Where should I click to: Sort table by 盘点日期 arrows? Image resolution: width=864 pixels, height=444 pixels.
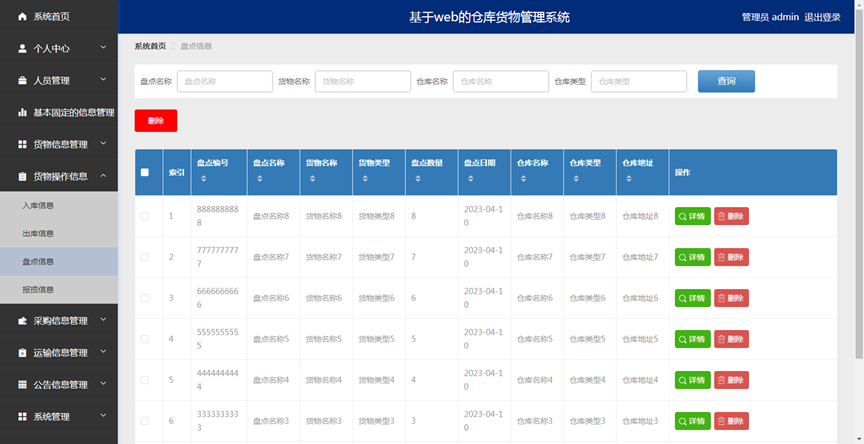pyautogui.click(x=471, y=178)
